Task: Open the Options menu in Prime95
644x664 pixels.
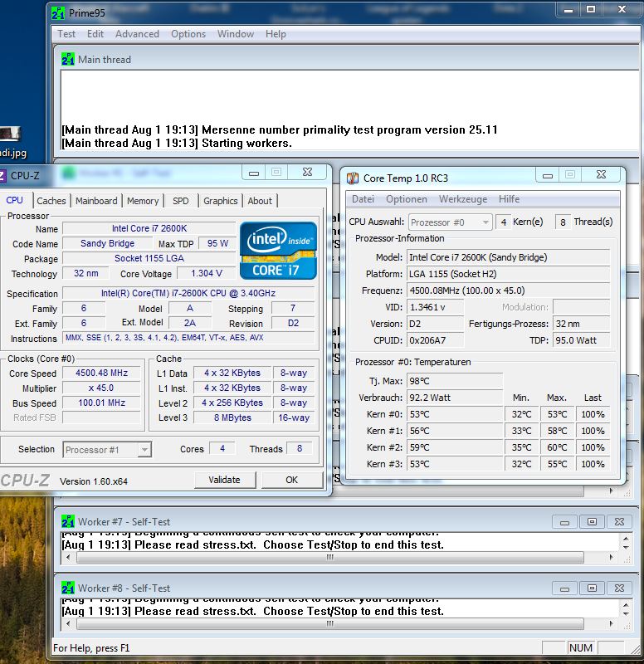Action: [x=188, y=34]
